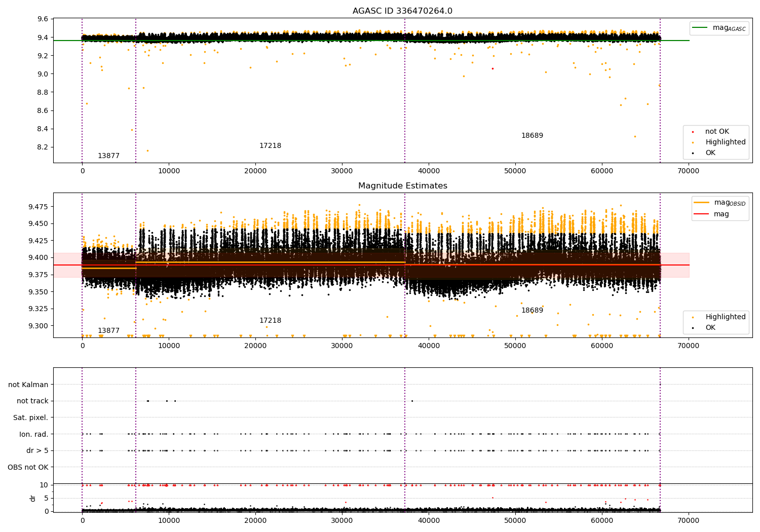Click the 30000 x-tick under the top plot
760x532 pixels.
pos(342,171)
